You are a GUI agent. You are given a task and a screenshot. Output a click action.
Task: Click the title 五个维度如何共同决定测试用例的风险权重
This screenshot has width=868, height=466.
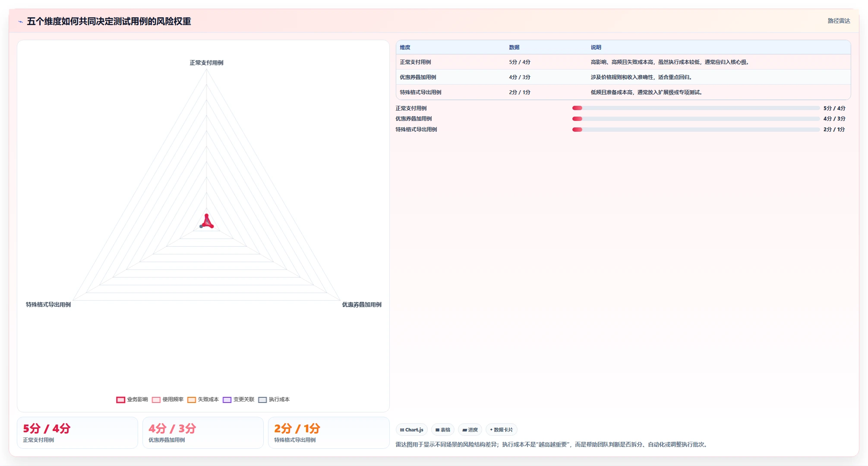(109, 21)
